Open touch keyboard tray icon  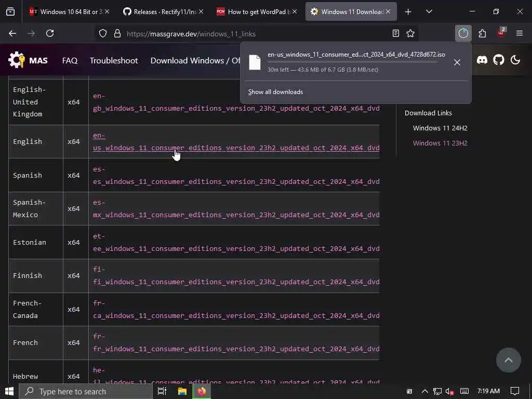464,391
